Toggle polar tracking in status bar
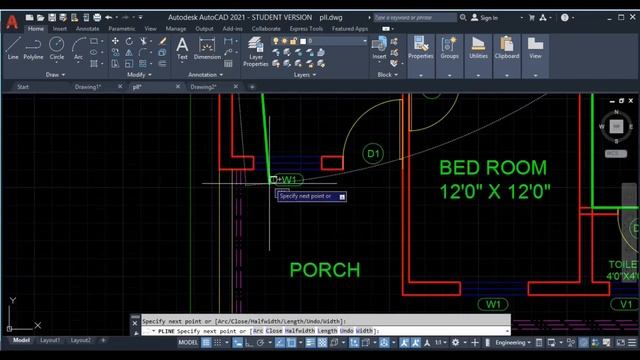The height and width of the screenshot is (360, 640). [260, 342]
